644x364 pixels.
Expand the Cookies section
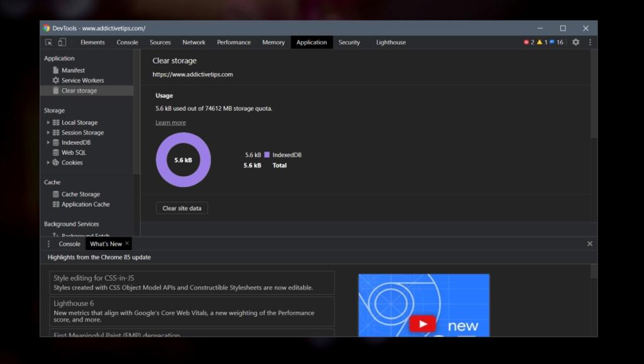[48, 162]
